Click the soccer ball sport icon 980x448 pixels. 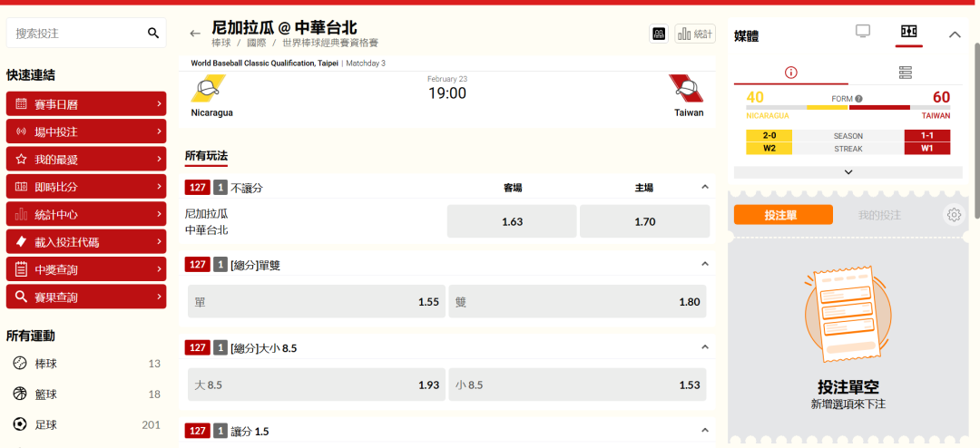20,425
